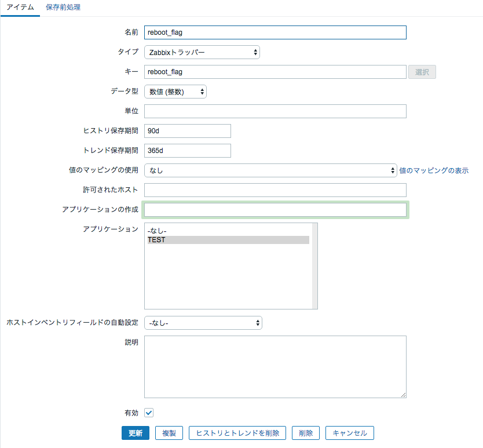Click the disabled 選択 button next to キー

click(422, 71)
